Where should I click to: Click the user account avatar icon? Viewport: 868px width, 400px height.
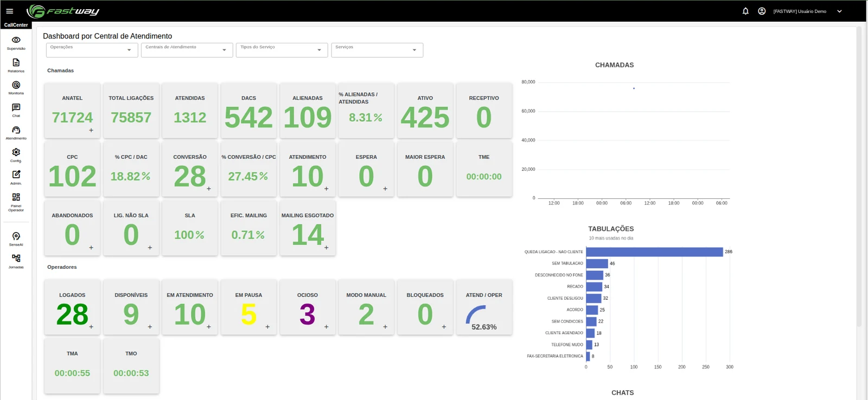(762, 11)
